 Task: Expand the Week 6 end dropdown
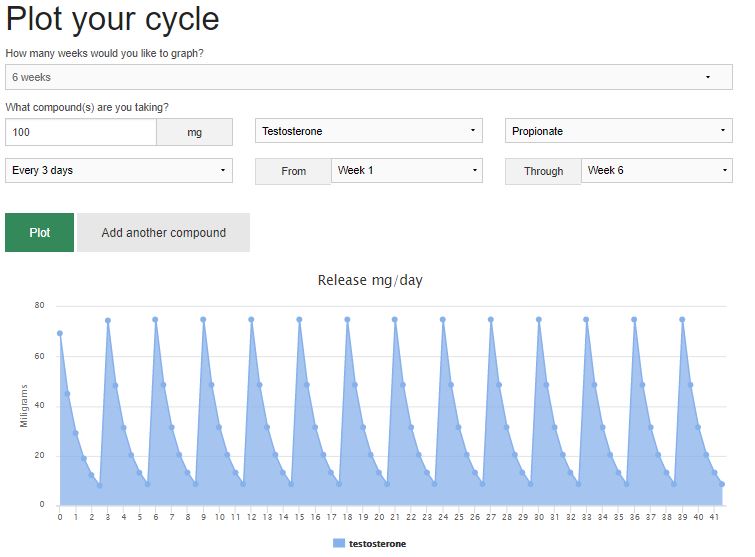coord(656,171)
